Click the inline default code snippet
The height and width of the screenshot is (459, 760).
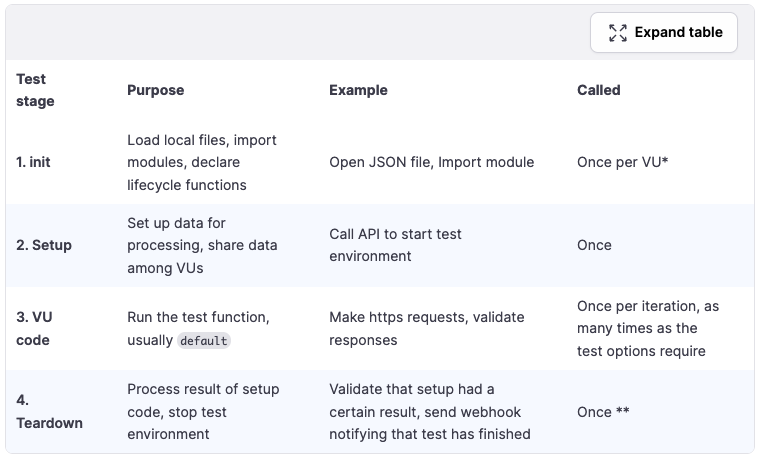coord(203,340)
